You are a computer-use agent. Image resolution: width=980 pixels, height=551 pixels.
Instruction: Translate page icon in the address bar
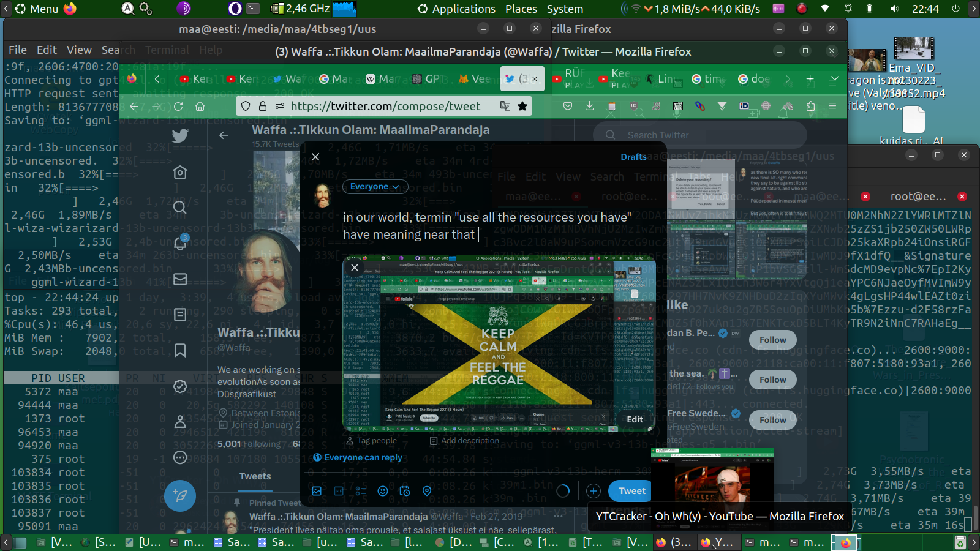click(505, 107)
